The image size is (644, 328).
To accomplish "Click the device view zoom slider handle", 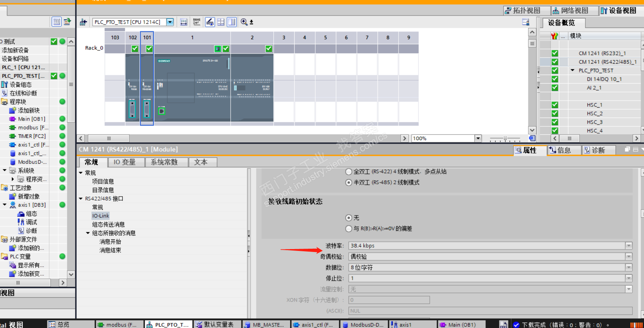I will point(505,139).
